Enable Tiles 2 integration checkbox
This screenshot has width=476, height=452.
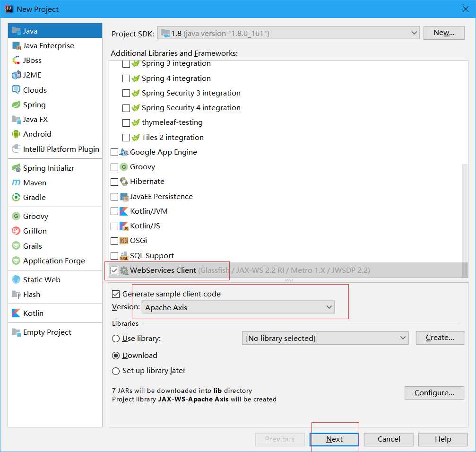pos(126,138)
